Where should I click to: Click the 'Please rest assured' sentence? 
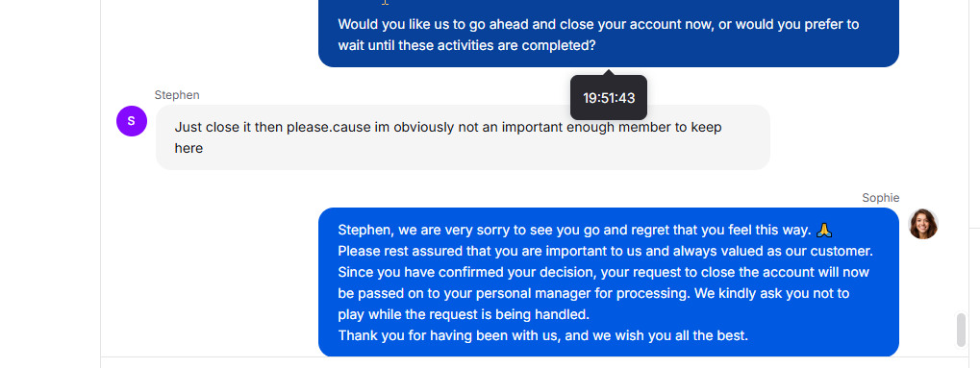605,251
